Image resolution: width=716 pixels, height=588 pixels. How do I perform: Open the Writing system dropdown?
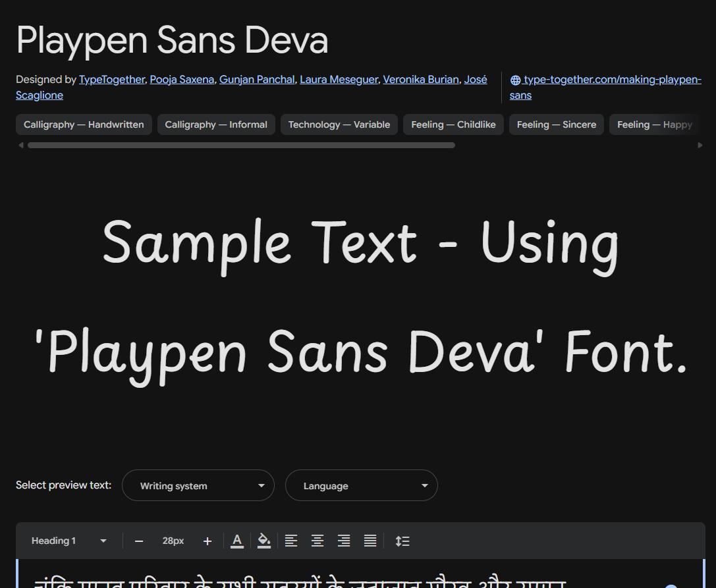coord(198,485)
